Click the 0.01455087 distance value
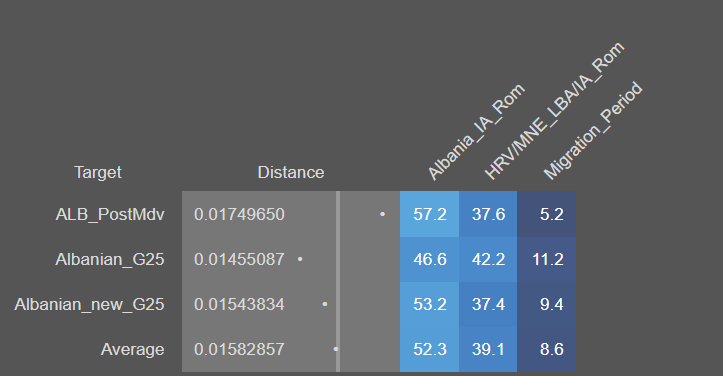The width and height of the screenshot is (723, 376). click(x=239, y=259)
